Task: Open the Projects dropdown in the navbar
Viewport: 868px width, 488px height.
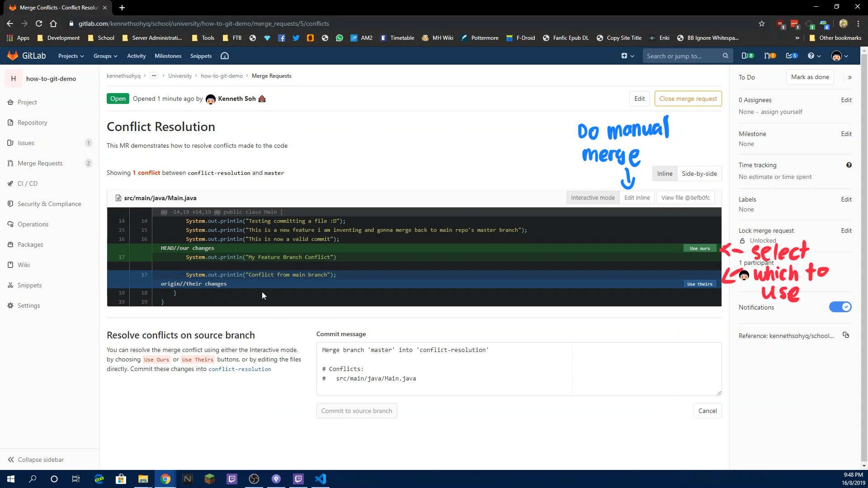Action: point(71,56)
